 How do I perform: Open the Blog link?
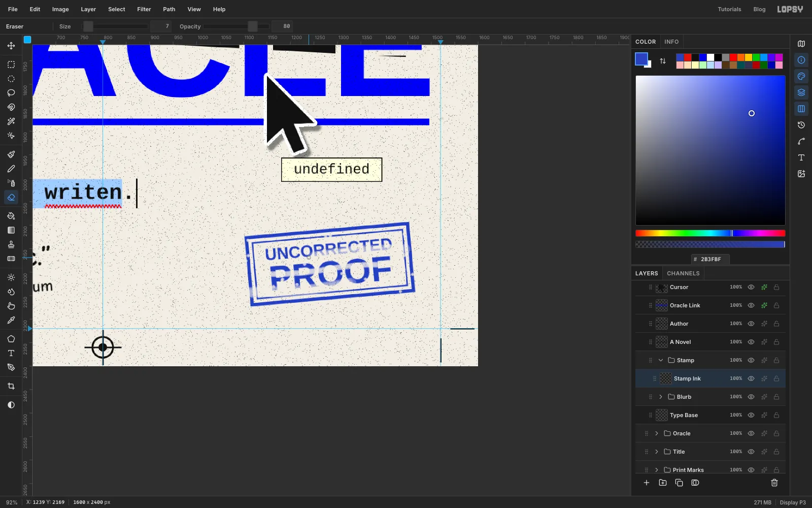(x=759, y=9)
